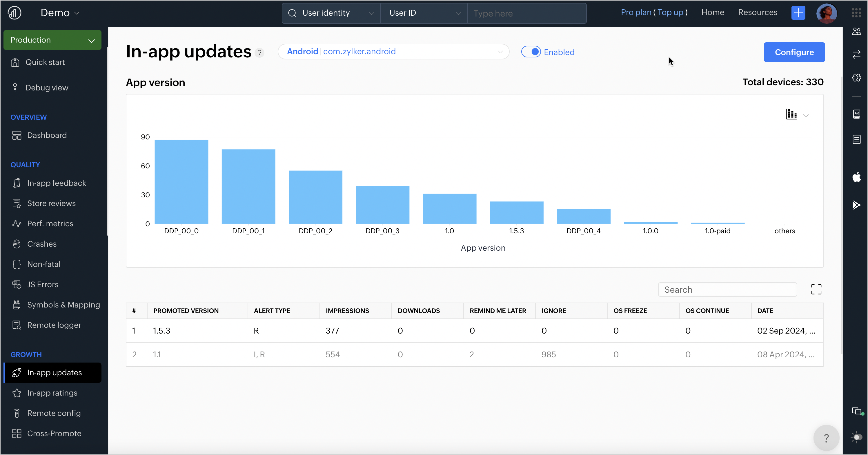
Task: Click the Google Play icon in right sidebar
Action: [856, 205]
